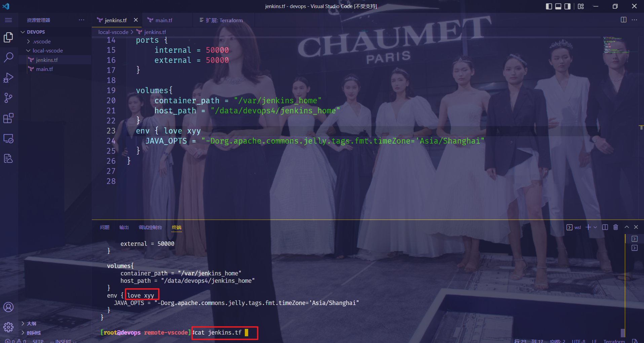Screen dimensions: 644x343
Task: Open the Remote Explorer view
Action: tap(8, 139)
